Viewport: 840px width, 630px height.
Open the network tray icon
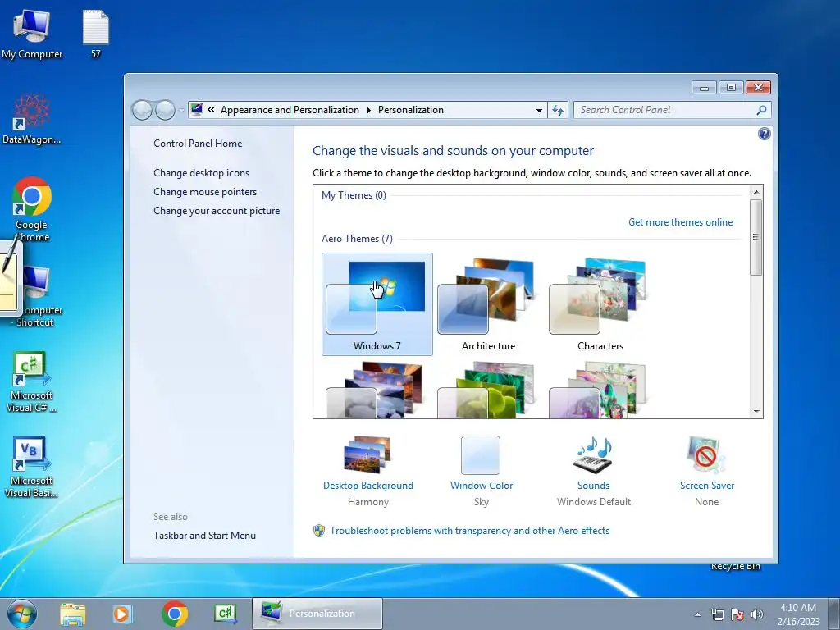pos(717,614)
